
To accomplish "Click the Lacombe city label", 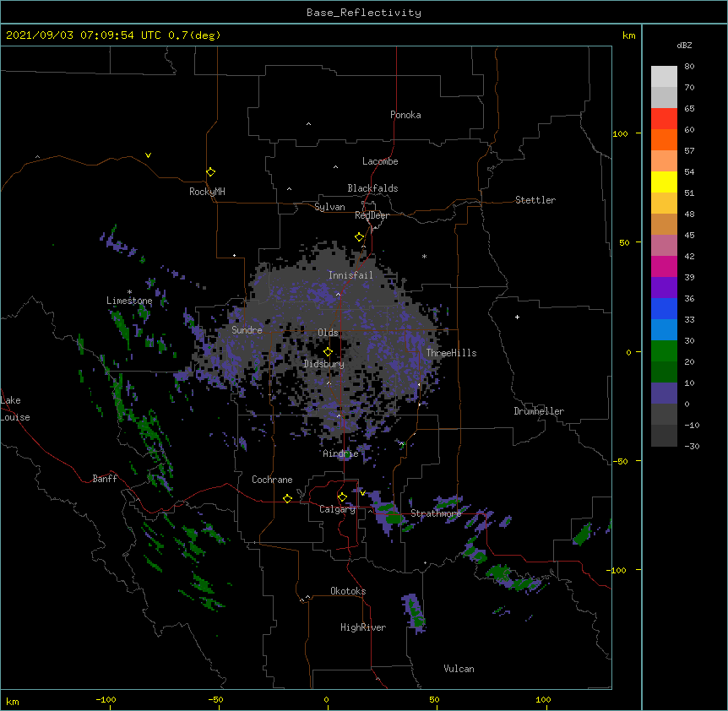I will [380, 161].
